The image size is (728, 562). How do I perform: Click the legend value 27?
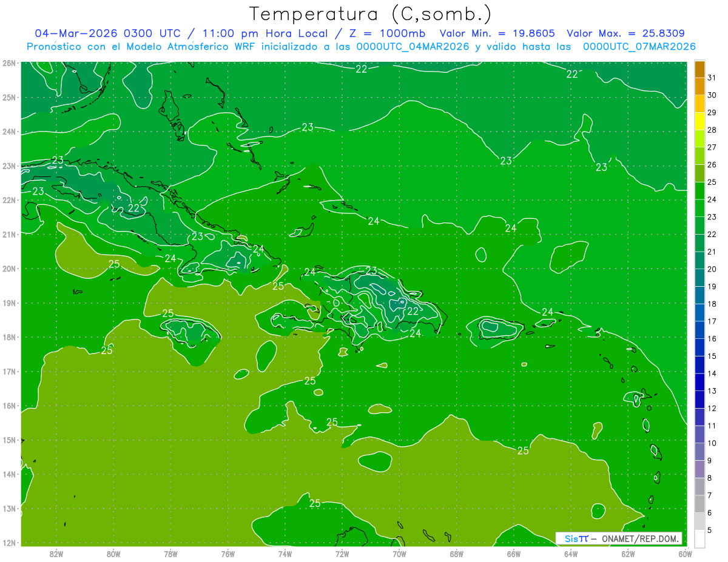(712, 147)
